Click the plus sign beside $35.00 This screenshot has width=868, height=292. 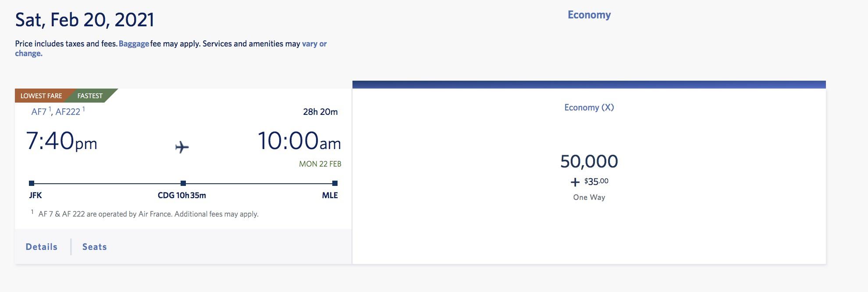click(575, 182)
